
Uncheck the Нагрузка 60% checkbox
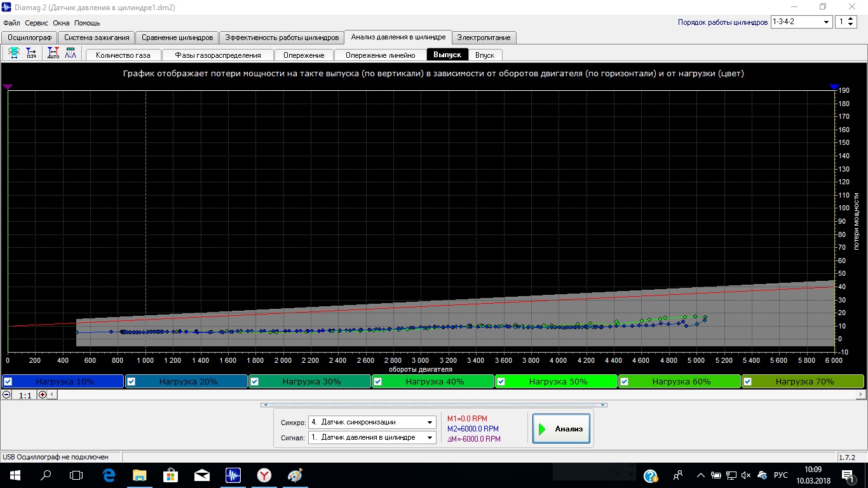624,381
